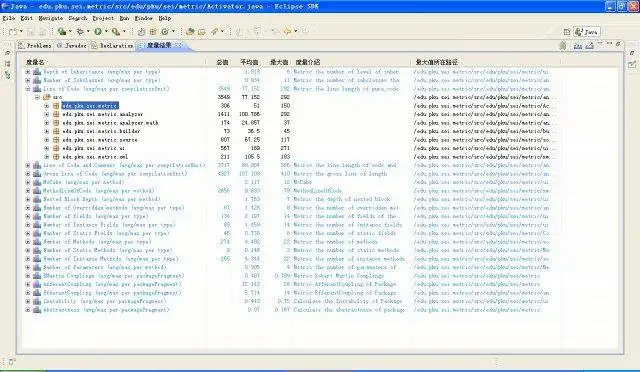Switch to the Javadoc tab
Image resolution: width=640 pixels, height=372 pixels.
click(71, 46)
